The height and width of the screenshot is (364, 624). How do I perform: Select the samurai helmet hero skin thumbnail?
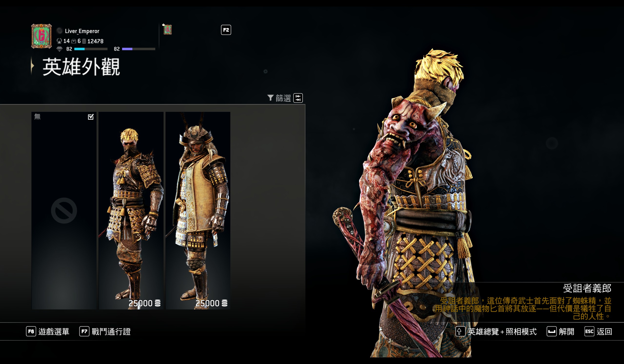[x=198, y=211]
